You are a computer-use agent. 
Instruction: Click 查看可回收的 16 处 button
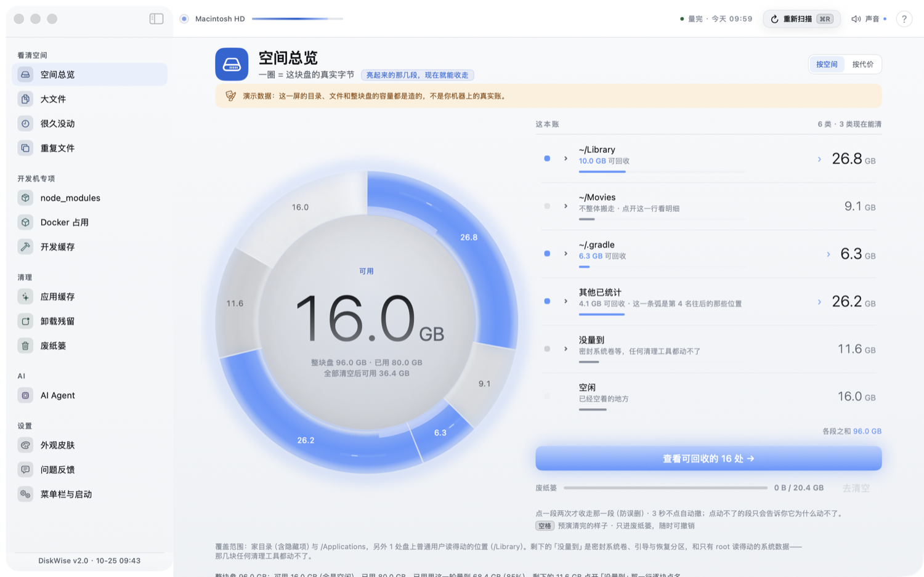(708, 459)
